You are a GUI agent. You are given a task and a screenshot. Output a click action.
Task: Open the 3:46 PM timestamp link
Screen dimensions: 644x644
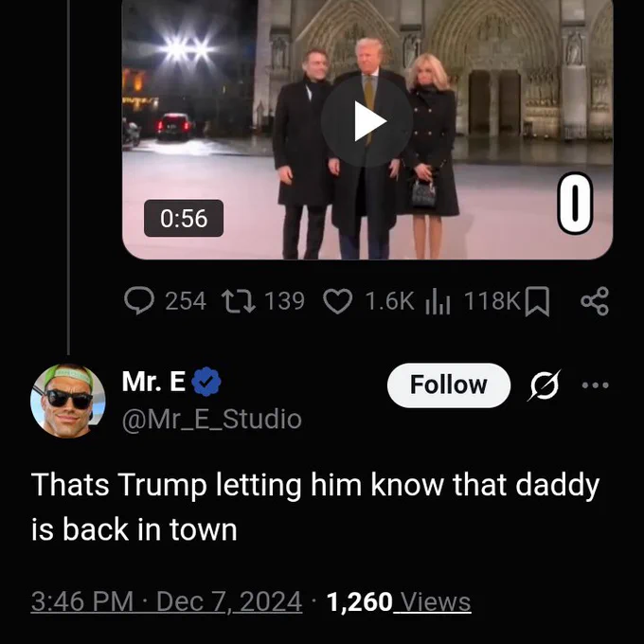pyautogui.click(x=82, y=601)
